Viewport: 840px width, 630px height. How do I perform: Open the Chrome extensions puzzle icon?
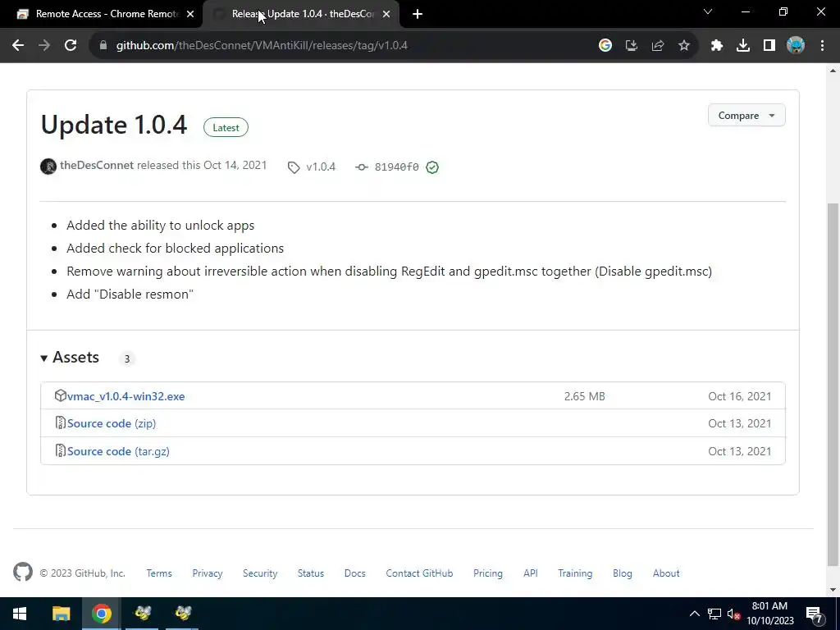tap(717, 46)
